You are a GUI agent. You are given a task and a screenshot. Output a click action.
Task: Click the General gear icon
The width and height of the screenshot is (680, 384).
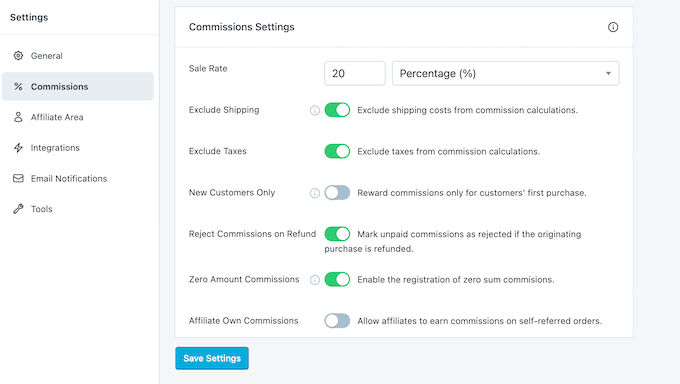[18, 56]
